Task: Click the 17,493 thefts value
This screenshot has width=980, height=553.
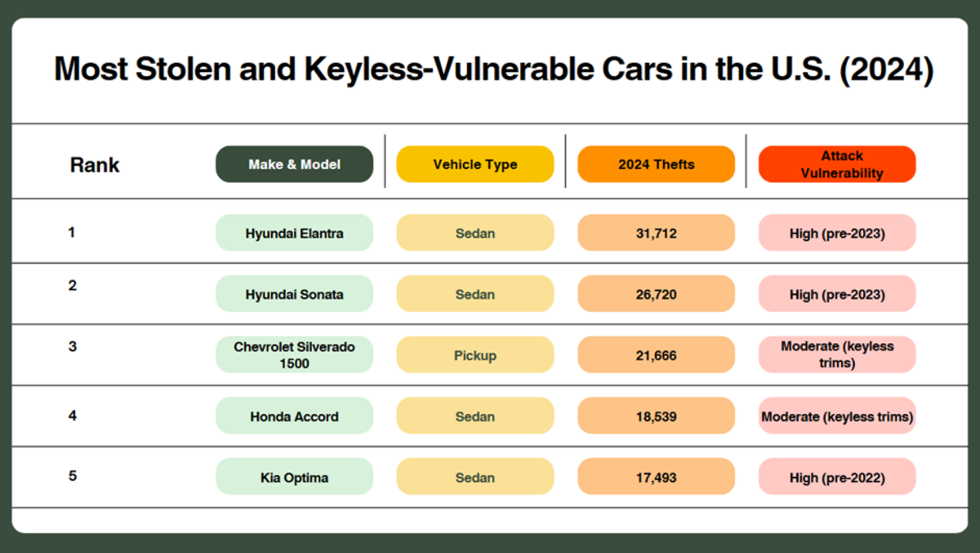Action: click(x=656, y=477)
